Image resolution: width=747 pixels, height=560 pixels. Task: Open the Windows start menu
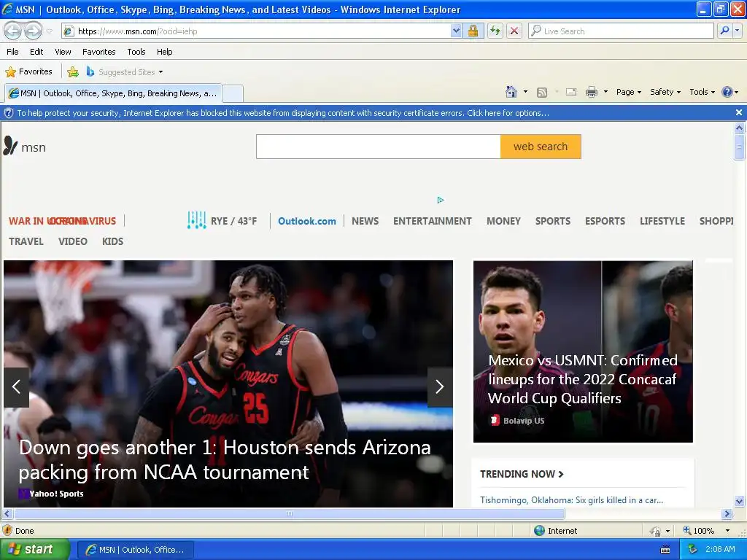pyautogui.click(x=34, y=549)
